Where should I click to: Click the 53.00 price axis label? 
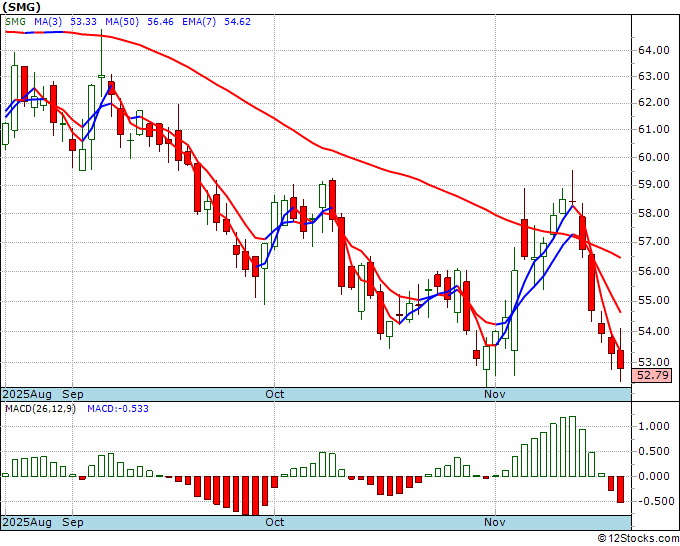click(654, 362)
